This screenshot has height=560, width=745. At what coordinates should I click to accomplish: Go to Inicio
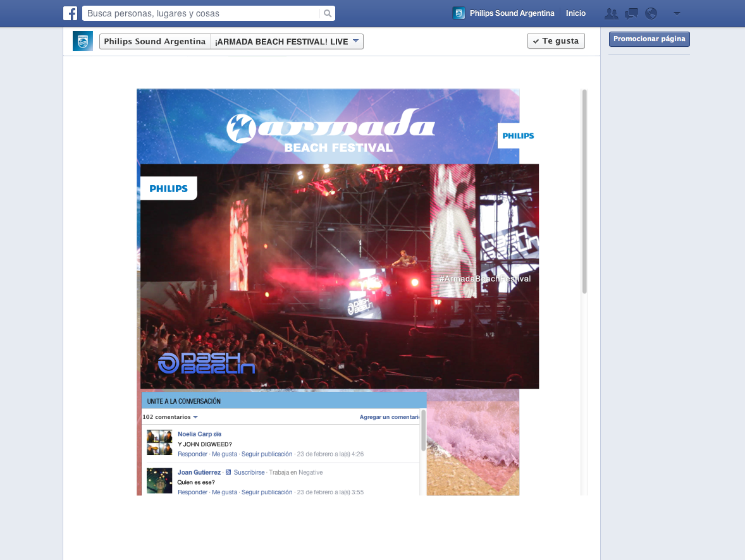click(x=576, y=13)
